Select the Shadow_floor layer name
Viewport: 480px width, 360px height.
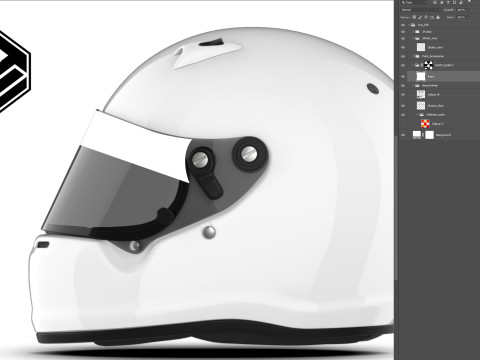click(x=435, y=106)
